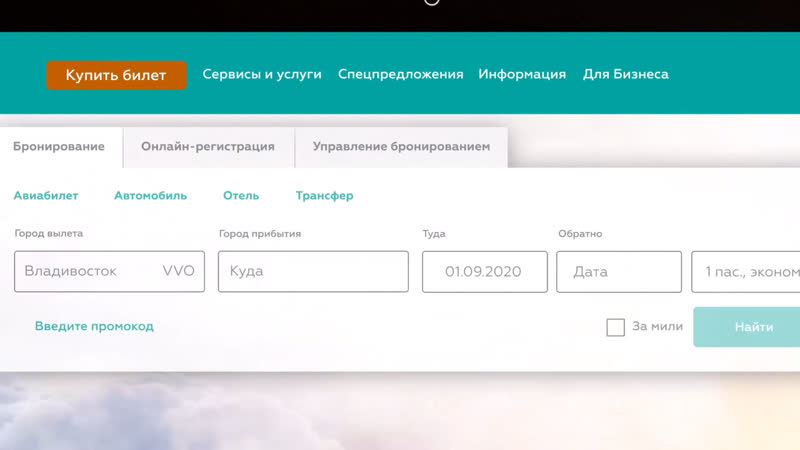Select Для Бизнеса in the navigation bar
800x450 pixels.
626,75
